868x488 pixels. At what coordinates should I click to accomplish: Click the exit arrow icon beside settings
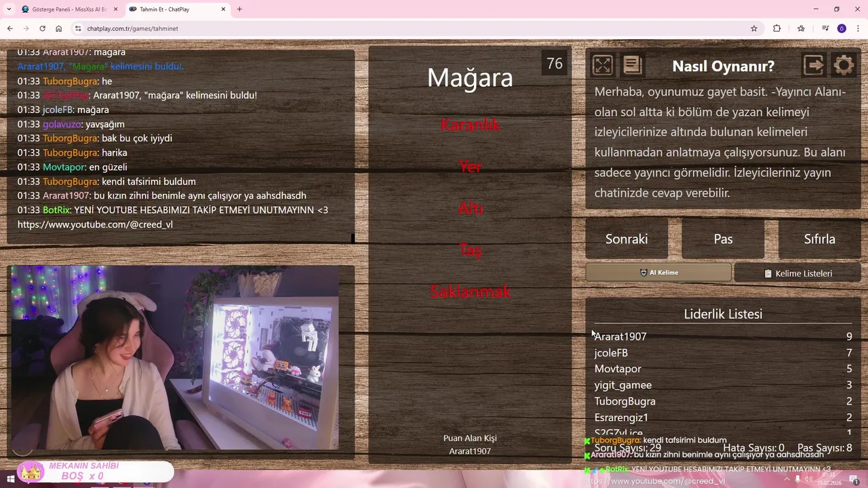pyautogui.click(x=814, y=65)
